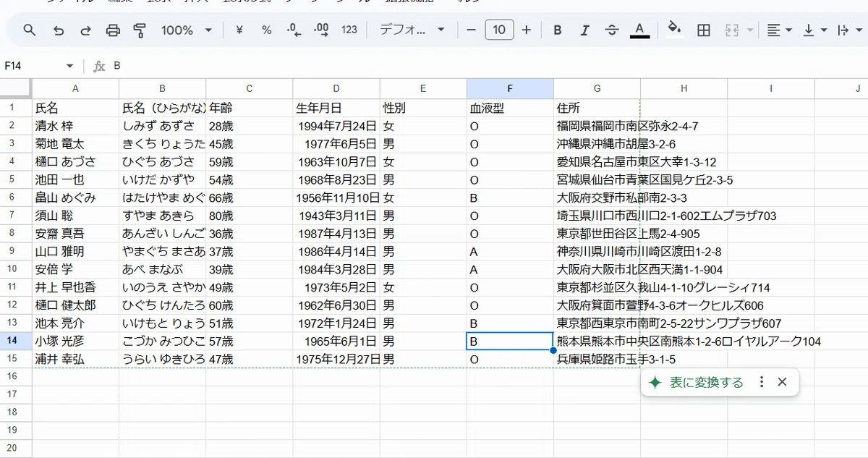This screenshot has height=458, width=868.
Task: Select the cell 1963年10月7日
Action: (336, 162)
